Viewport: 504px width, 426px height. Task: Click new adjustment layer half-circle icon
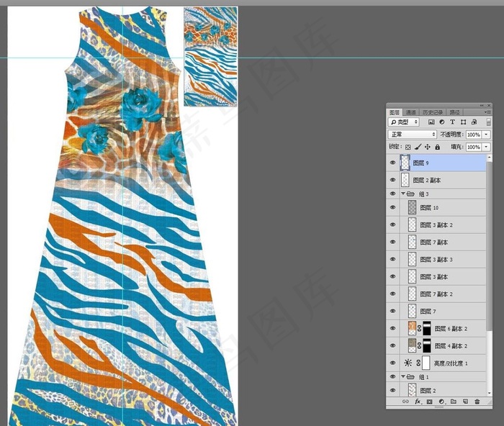(x=441, y=402)
